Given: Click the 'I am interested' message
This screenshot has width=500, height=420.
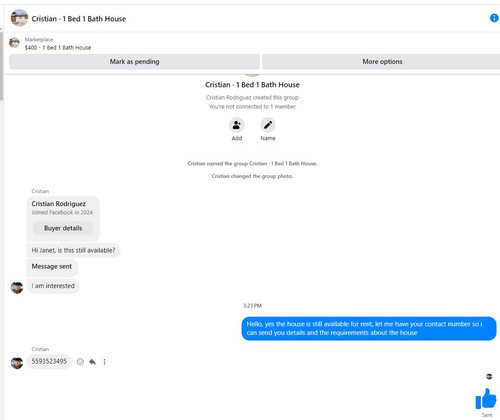Looking at the screenshot, I should click(53, 286).
